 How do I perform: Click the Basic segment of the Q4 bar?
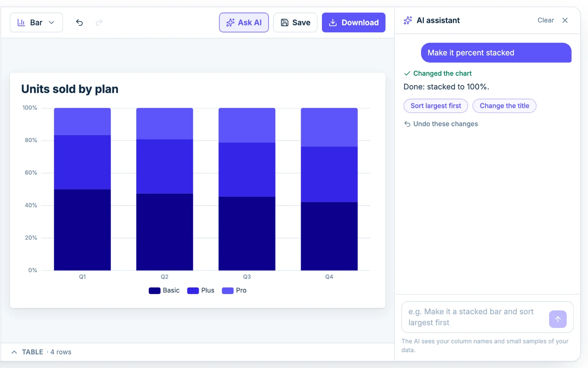pyautogui.click(x=329, y=236)
